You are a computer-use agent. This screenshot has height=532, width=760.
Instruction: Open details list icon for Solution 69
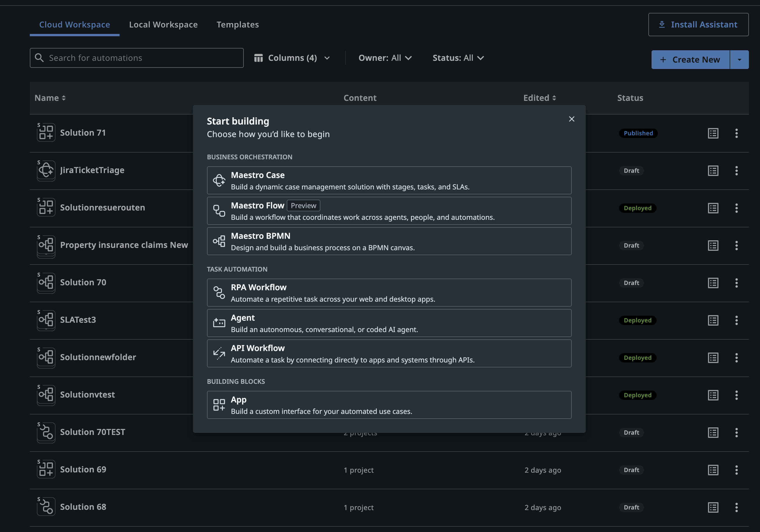(x=713, y=470)
